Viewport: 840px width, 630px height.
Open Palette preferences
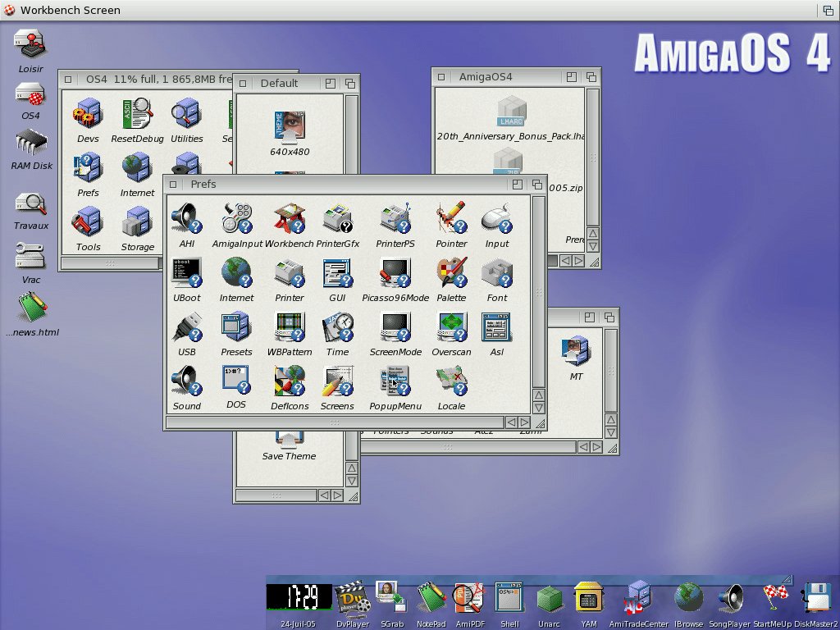click(452, 272)
